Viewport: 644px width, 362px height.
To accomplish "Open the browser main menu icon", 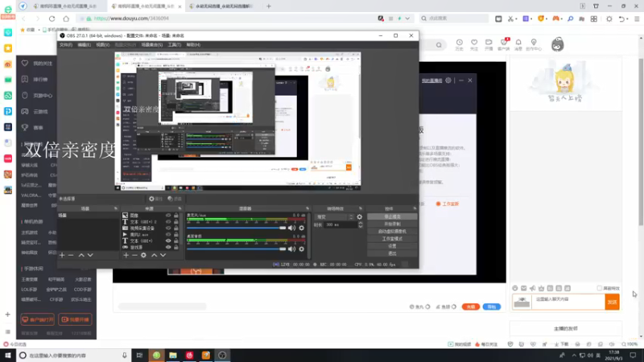I will 637,19.
